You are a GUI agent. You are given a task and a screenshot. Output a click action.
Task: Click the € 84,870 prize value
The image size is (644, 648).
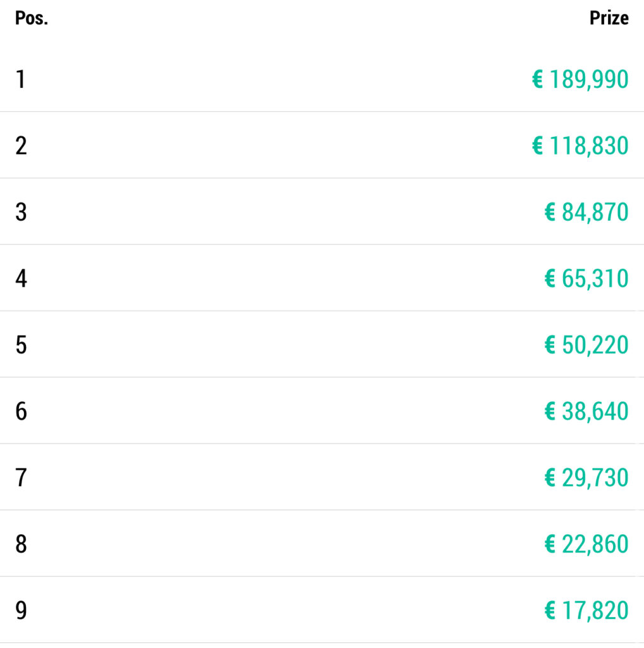click(x=586, y=213)
